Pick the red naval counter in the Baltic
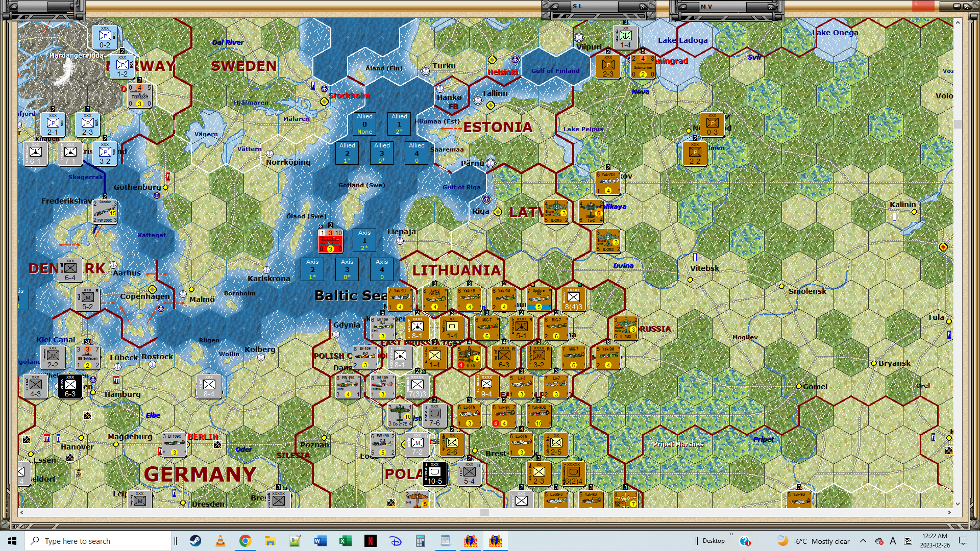Viewport: 980px width, 551px height. (x=330, y=240)
